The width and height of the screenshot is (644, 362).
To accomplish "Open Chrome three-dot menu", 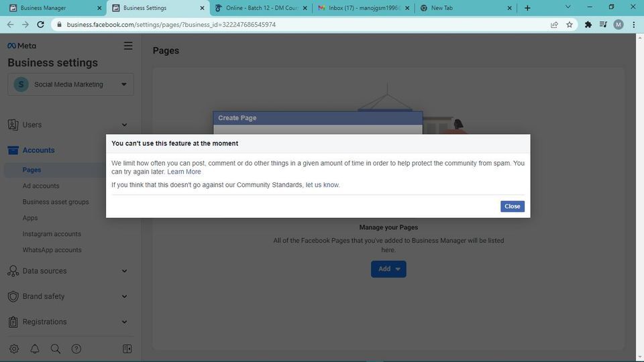I will 634,25.
